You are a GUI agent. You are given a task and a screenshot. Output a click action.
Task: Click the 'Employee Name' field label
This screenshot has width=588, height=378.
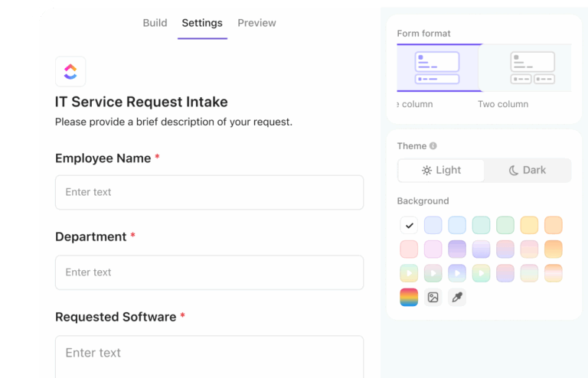pyautogui.click(x=103, y=158)
